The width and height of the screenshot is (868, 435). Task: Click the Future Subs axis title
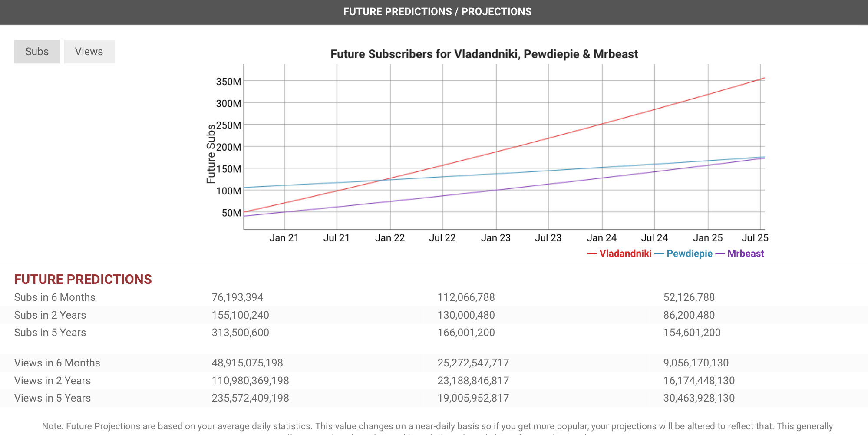click(x=211, y=154)
